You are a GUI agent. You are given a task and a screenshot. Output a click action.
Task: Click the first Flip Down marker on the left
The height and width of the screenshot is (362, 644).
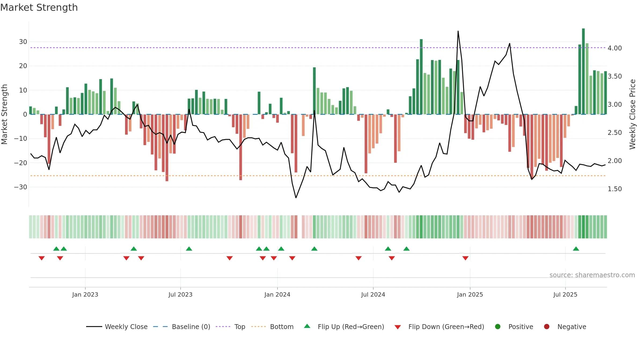(x=42, y=258)
